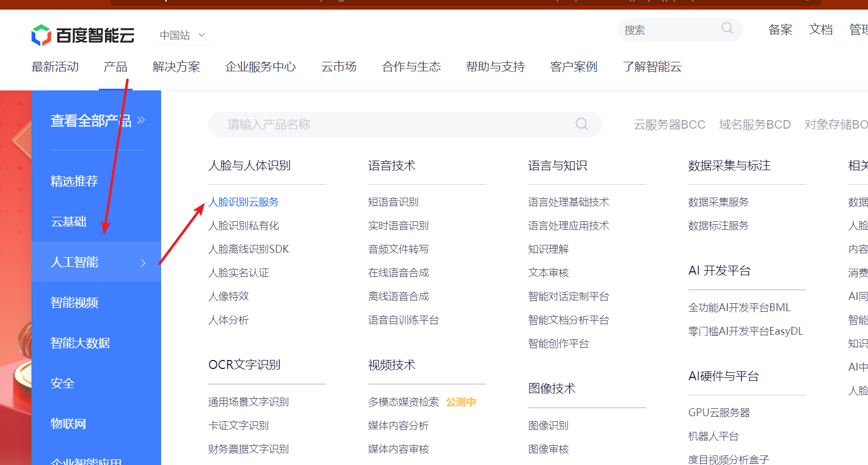This screenshot has height=465, width=868.
Task: Click the product search magnifier icon
Action: [582, 124]
